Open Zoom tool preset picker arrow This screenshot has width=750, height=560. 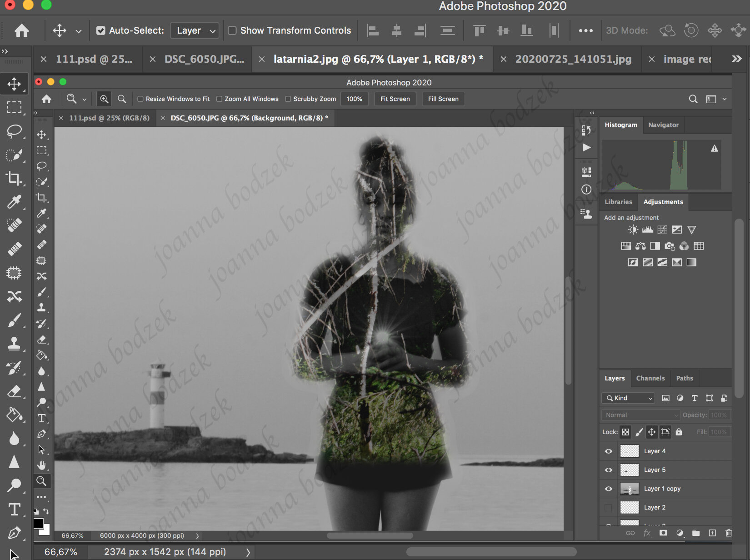point(84,99)
